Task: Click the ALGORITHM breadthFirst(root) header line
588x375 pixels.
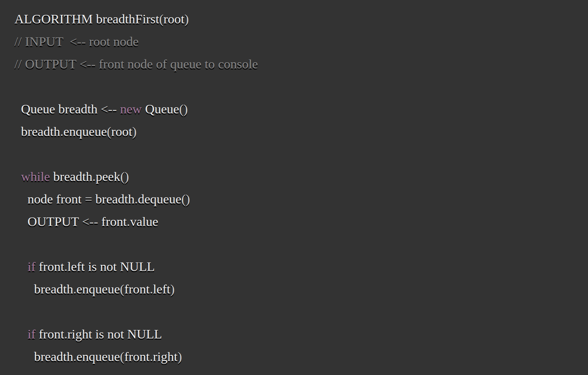Action: [102, 19]
